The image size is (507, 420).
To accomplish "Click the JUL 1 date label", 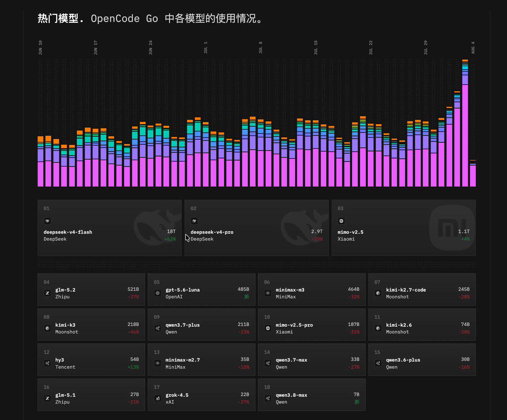I will coord(206,47).
